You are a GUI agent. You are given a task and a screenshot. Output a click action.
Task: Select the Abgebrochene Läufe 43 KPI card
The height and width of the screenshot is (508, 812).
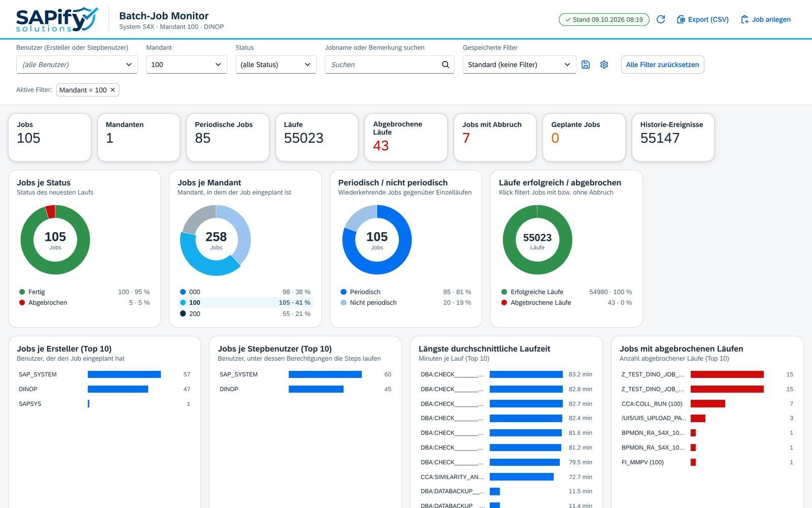point(406,137)
